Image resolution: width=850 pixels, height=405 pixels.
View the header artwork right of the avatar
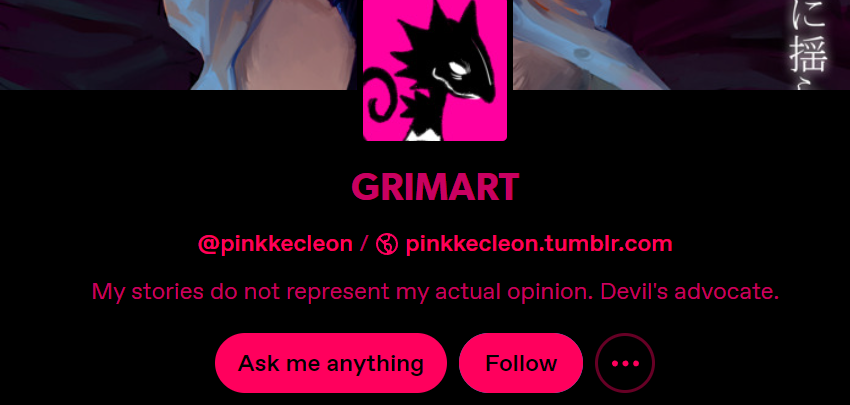pos(681,44)
